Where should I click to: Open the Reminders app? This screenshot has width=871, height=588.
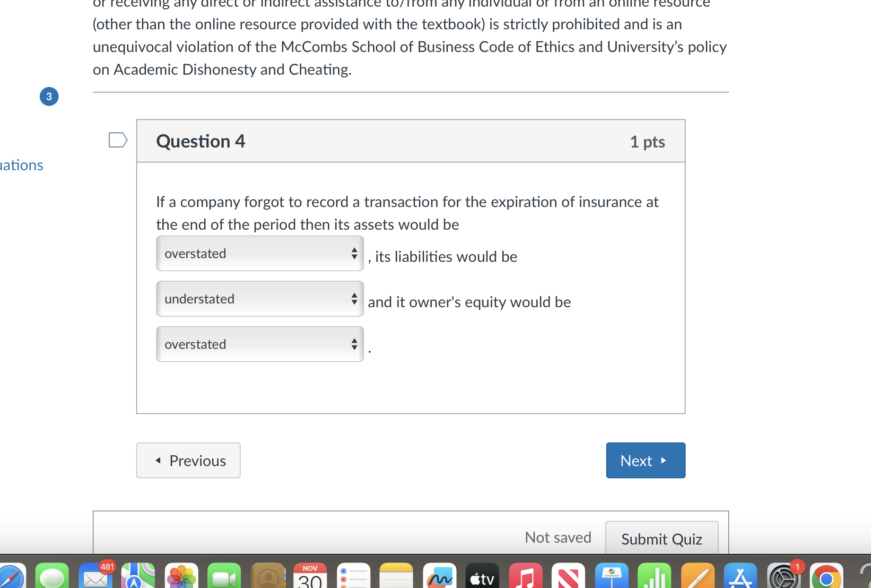[355, 577]
